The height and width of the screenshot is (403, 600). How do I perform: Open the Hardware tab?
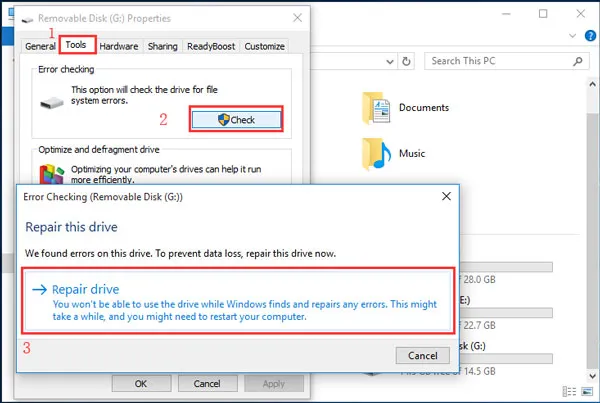pos(119,46)
